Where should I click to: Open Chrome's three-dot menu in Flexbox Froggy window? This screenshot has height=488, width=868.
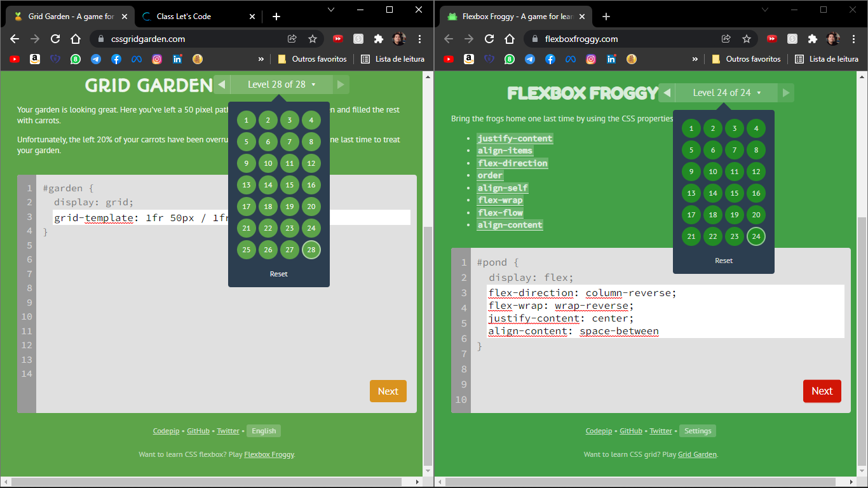[853, 39]
